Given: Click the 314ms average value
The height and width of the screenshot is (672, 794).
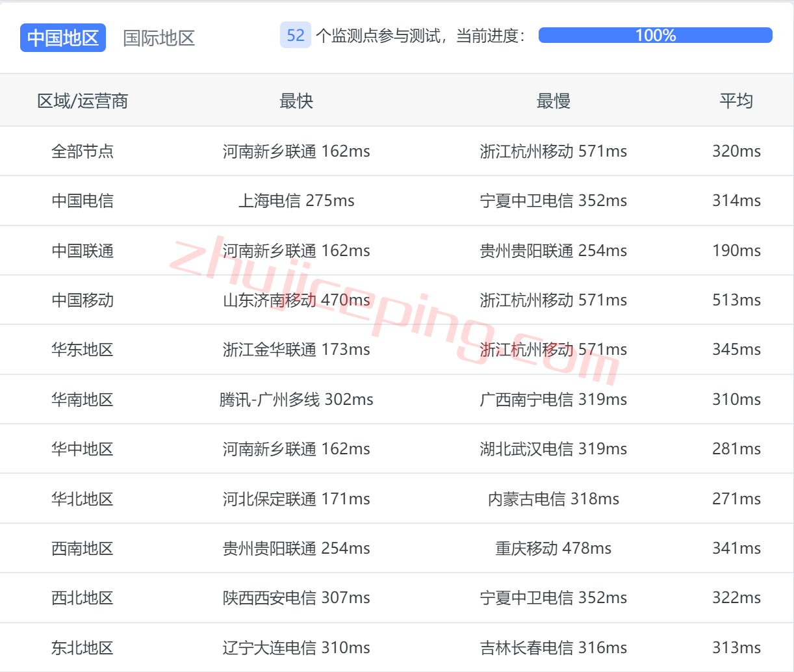Looking at the screenshot, I should pos(736,200).
